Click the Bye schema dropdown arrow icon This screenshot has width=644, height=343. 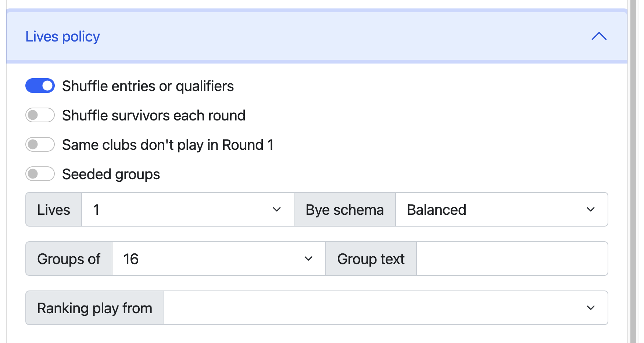point(591,210)
